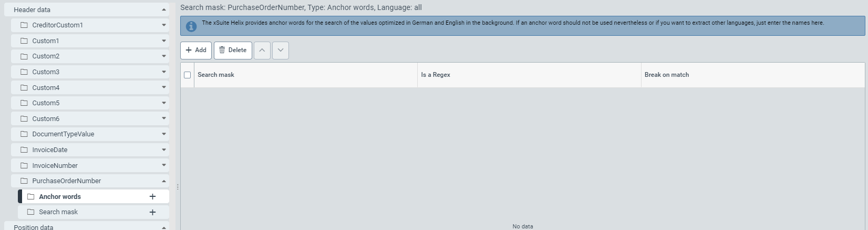Click the folder icon beside DocumentTypeValue
Viewport: 868px width, 230px height.
coord(24,134)
